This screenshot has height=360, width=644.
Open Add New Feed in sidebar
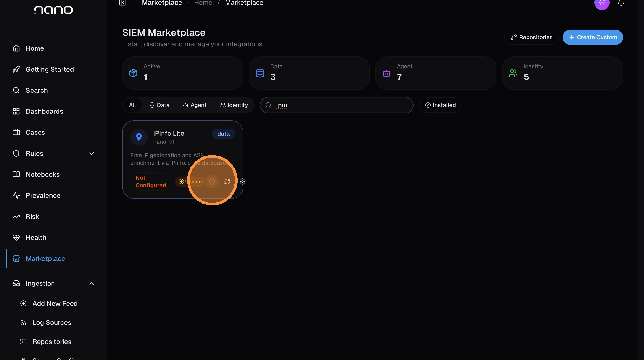click(55, 303)
